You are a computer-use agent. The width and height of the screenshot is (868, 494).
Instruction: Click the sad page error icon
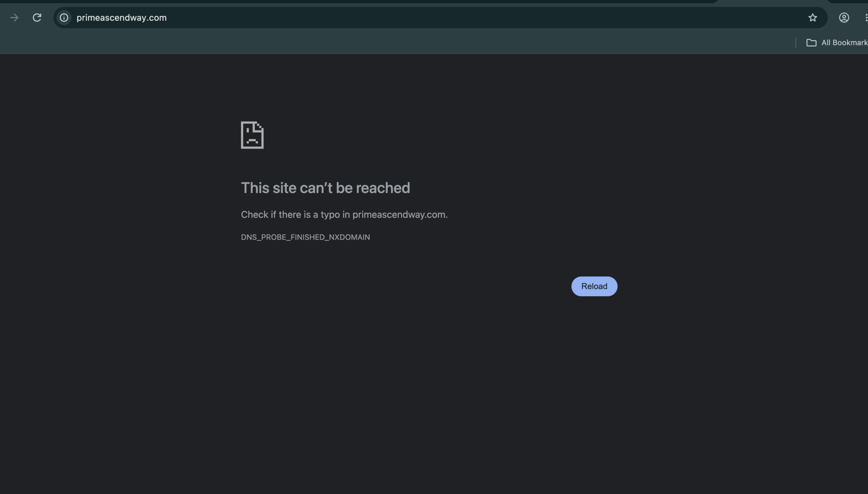tap(252, 135)
